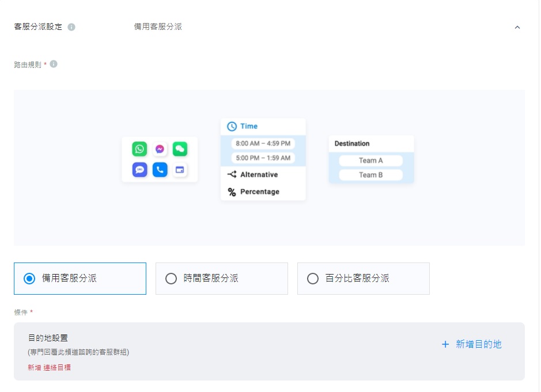Click the info icon next to 路由規則
Image resolution: width=541 pixels, height=392 pixels.
pyautogui.click(x=54, y=64)
